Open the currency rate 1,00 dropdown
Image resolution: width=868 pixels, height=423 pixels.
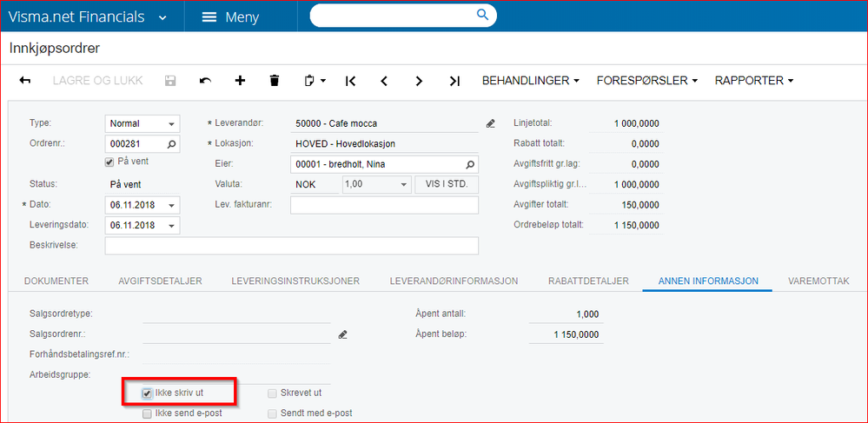405,185
